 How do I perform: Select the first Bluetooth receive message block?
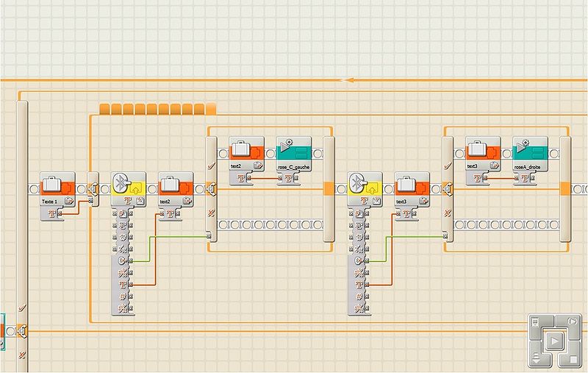pyautogui.click(x=129, y=188)
